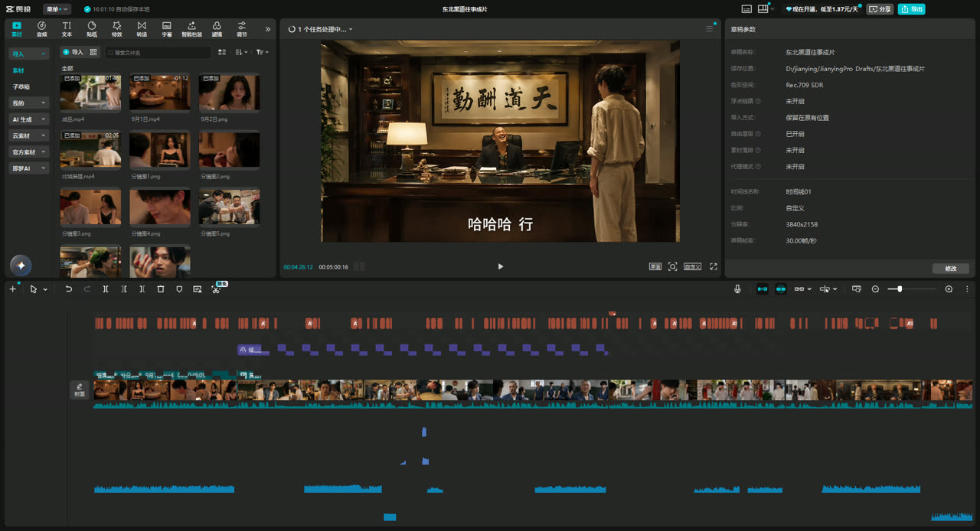Click the delete-right trim icon
Image resolution: width=980 pixels, height=531 pixels.
[x=142, y=289]
